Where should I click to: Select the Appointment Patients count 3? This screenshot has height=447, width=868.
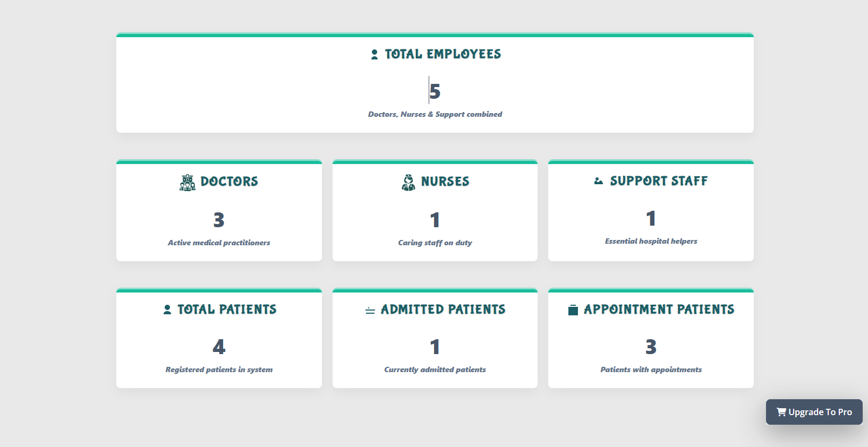[650, 348]
